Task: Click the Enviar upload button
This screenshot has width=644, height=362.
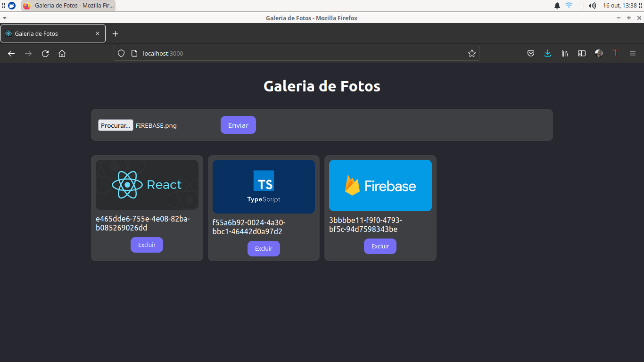Action: click(238, 125)
